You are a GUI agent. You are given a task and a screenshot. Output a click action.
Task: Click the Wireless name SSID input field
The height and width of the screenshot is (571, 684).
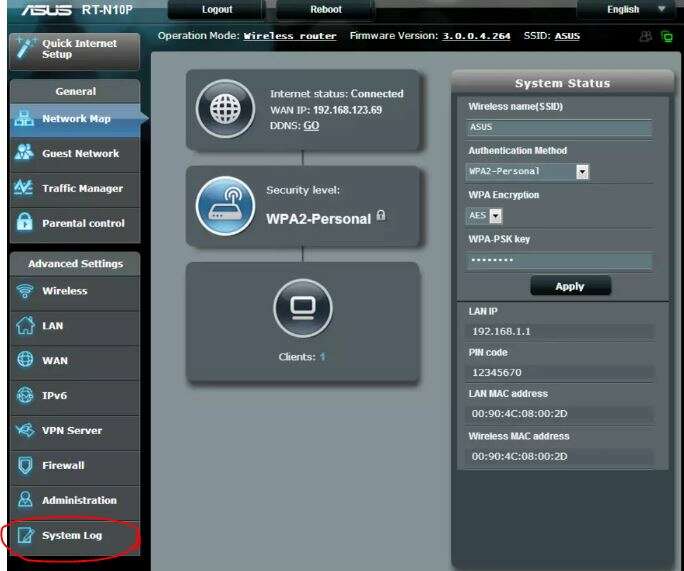point(559,127)
